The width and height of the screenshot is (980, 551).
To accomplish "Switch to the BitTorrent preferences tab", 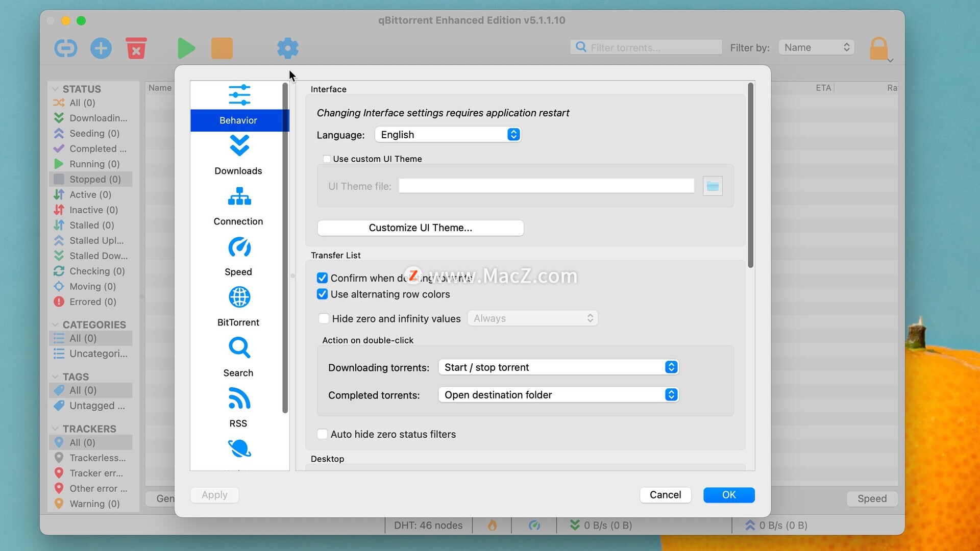I will [238, 322].
